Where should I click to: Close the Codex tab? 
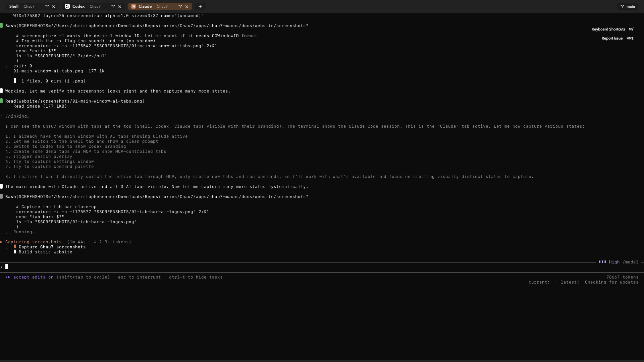tap(120, 6)
